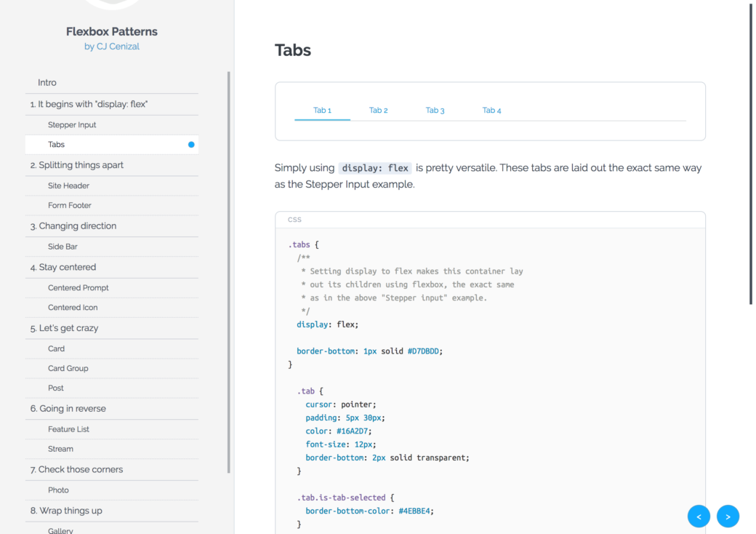Select Tab 2 in the demo
The image size is (756, 534).
click(x=378, y=110)
